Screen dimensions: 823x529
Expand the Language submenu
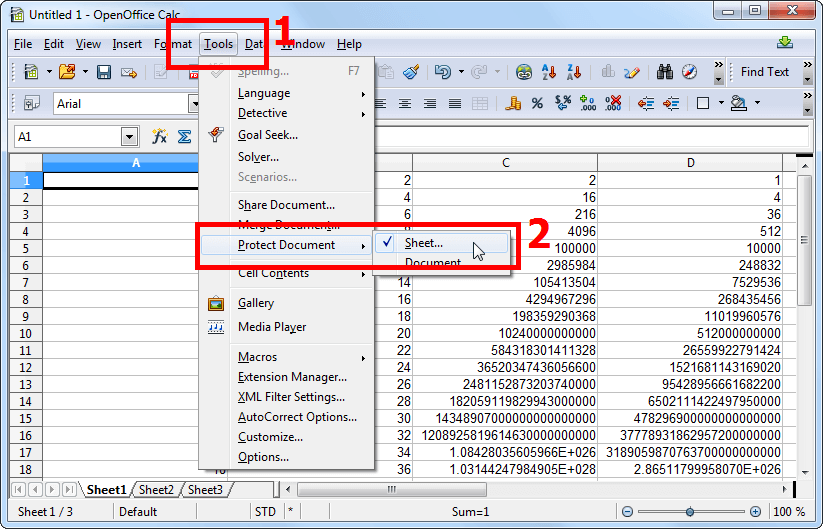[x=264, y=93]
